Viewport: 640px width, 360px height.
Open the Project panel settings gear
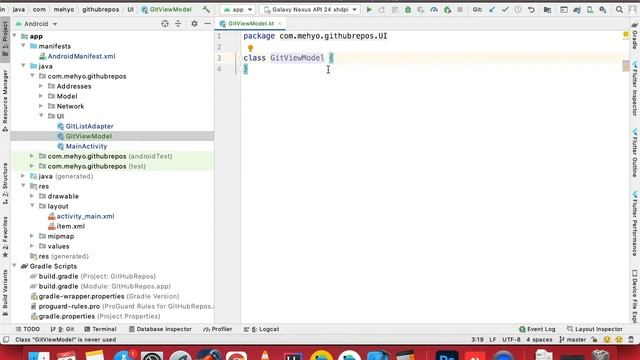(x=194, y=24)
